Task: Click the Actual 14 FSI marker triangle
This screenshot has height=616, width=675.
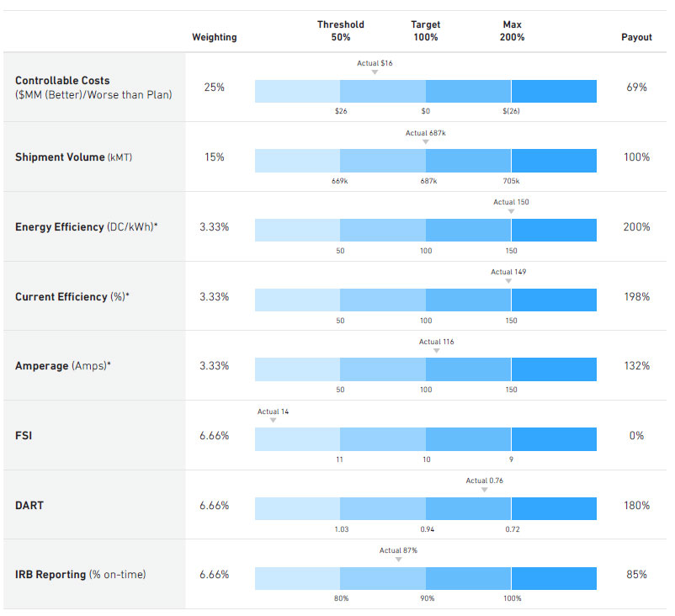Action: click(x=273, y=420)
